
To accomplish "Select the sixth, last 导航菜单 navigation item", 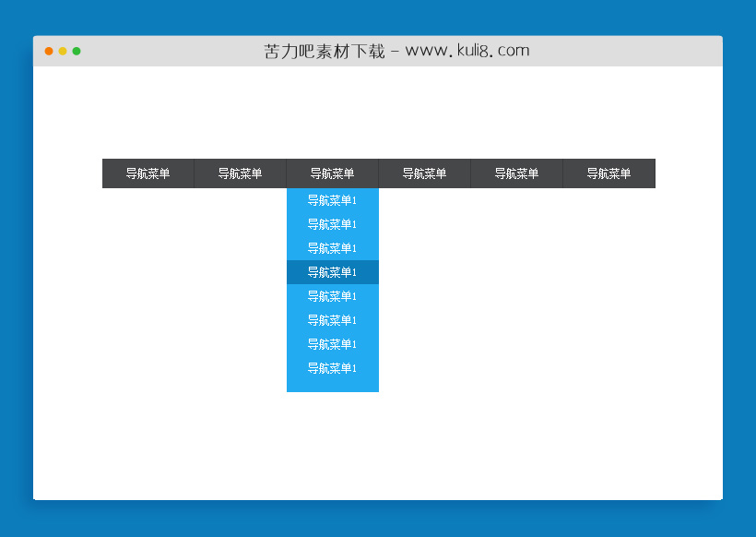I will pos(608,173).
